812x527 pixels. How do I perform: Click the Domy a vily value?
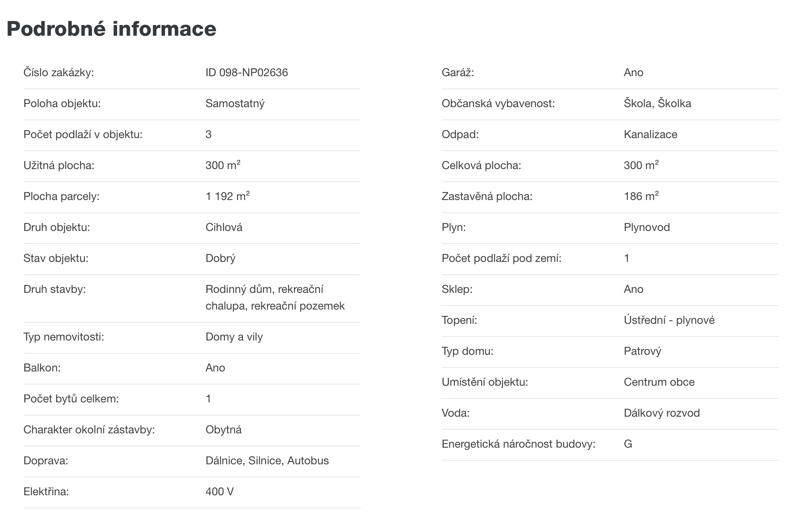(x=234, y=337)
